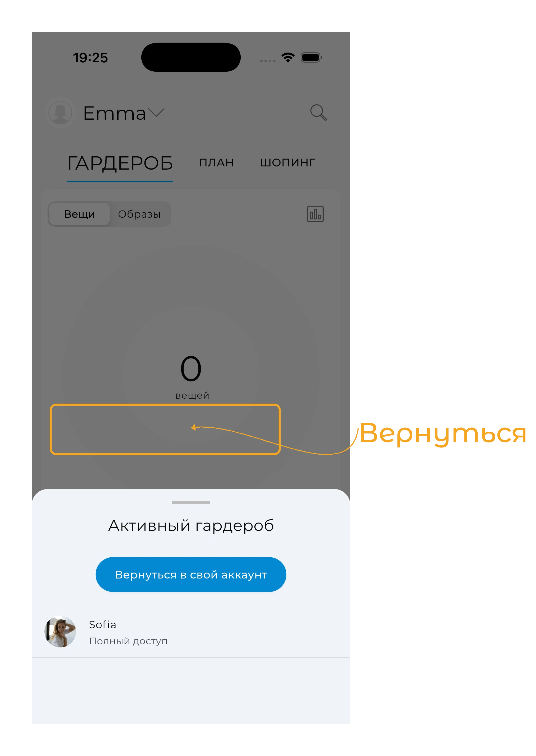
Task: Open the ПЛАН tab
Action: [216, 163]
